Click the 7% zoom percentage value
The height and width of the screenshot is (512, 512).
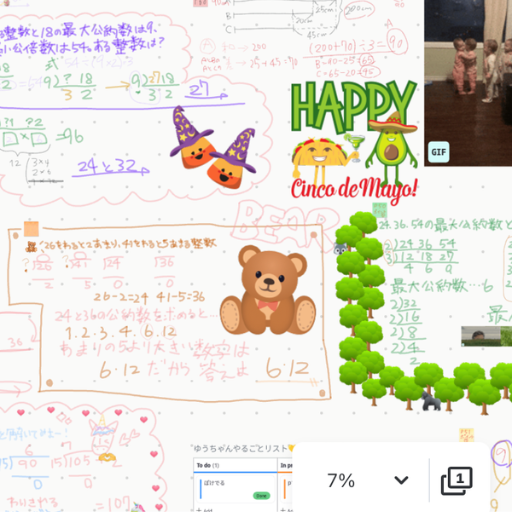coord(341,480)
